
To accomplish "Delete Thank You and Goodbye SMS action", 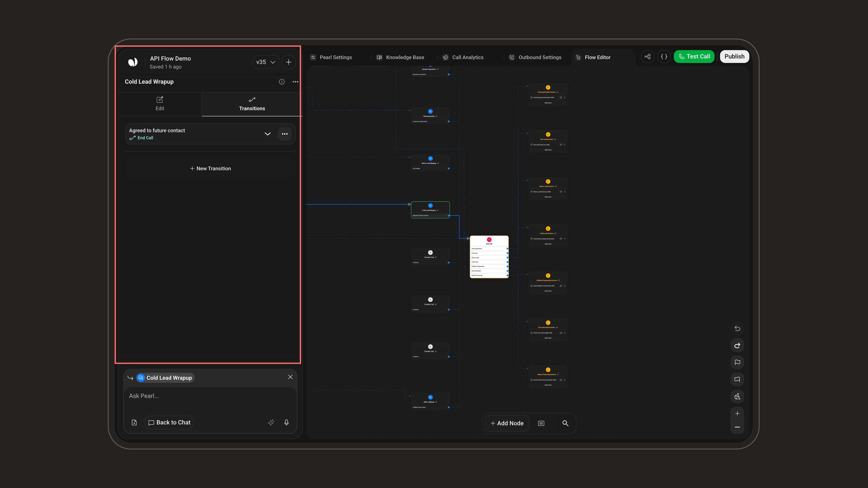I will coord(564,333).
